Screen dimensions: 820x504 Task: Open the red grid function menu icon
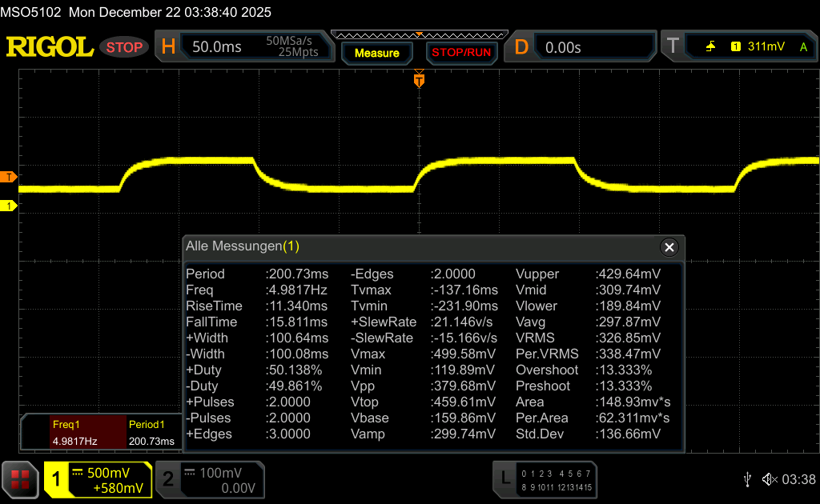click(x=20, y=478)
